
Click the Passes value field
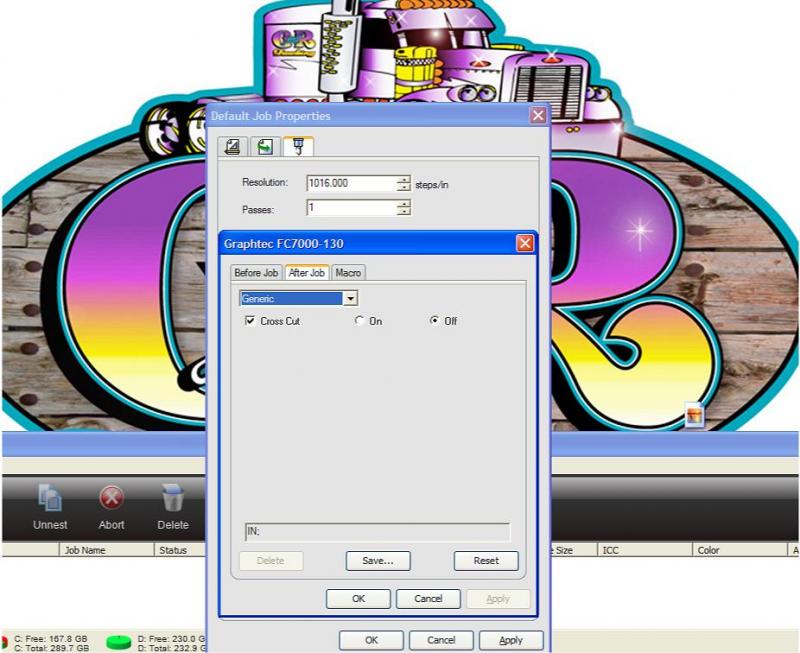coord(352,208)
